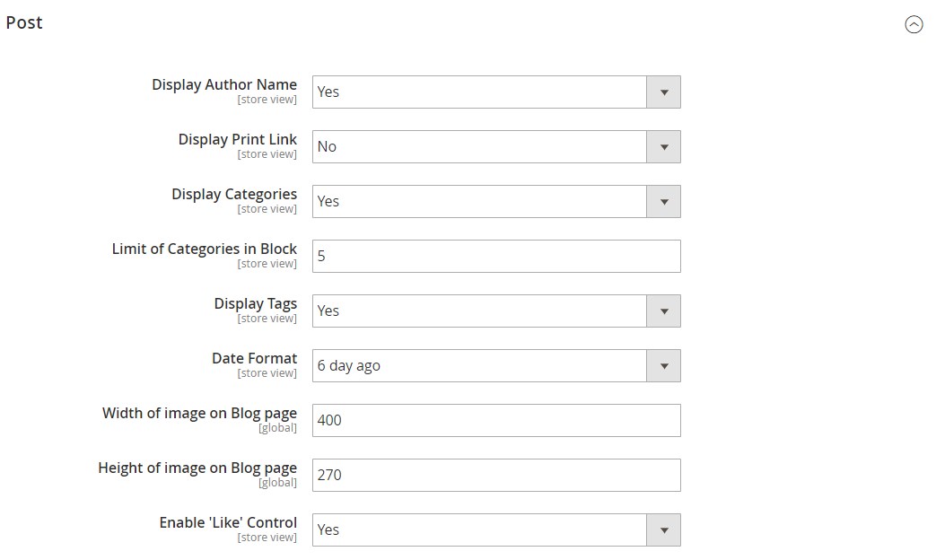Click the Enable 'Like' Control label
936x560 pixels.
(228, 522)
